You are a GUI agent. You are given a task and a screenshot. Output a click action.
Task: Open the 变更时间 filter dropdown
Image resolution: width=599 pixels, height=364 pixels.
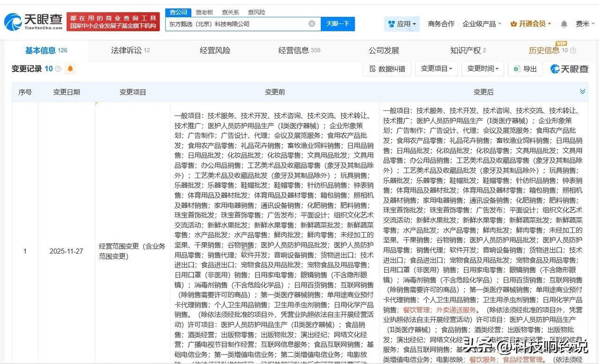click(482, 69)
